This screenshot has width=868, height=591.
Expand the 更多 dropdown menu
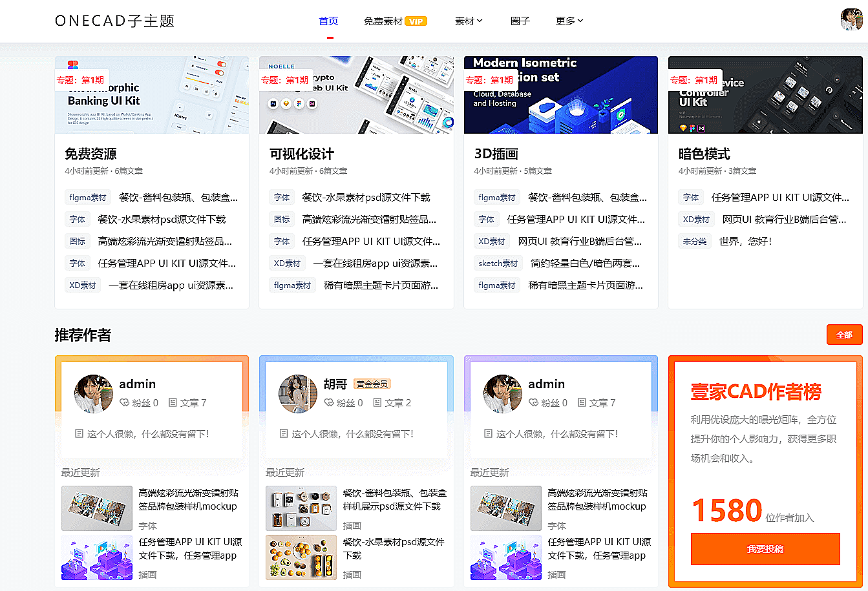coord(569,21)
